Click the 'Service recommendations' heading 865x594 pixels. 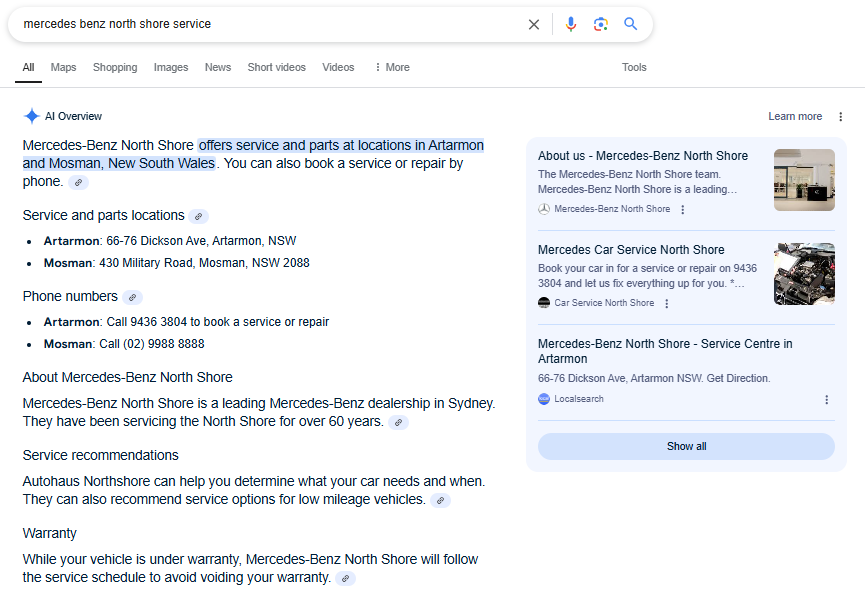(x=100, y=455)
